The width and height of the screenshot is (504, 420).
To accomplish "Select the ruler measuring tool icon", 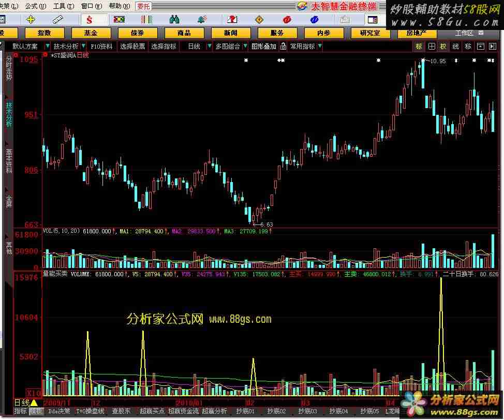I will click(x=58, y=20).
